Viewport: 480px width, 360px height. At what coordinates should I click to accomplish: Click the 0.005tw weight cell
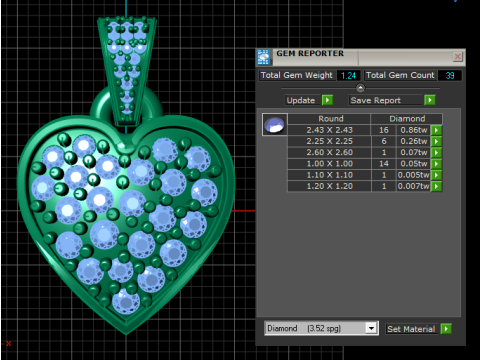[x=414, y=175]
